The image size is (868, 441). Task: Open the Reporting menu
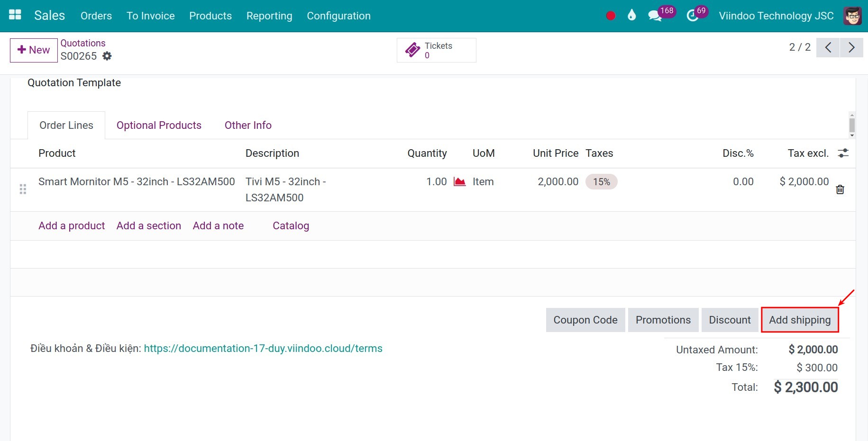click(269, 16)
